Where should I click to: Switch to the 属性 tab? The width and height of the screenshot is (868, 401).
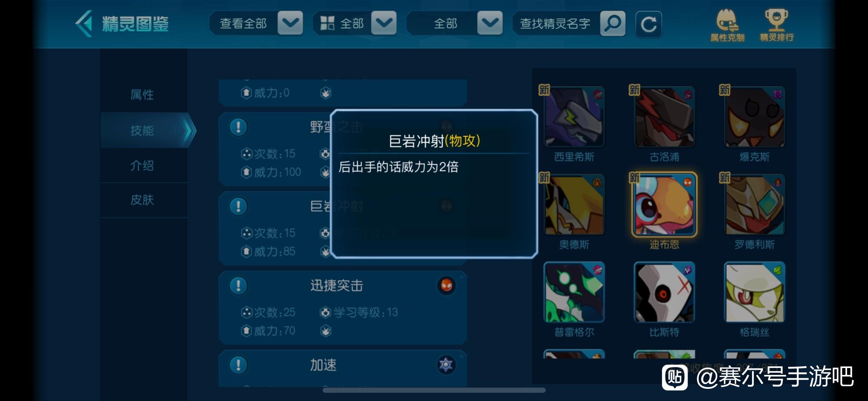(142, 95)
